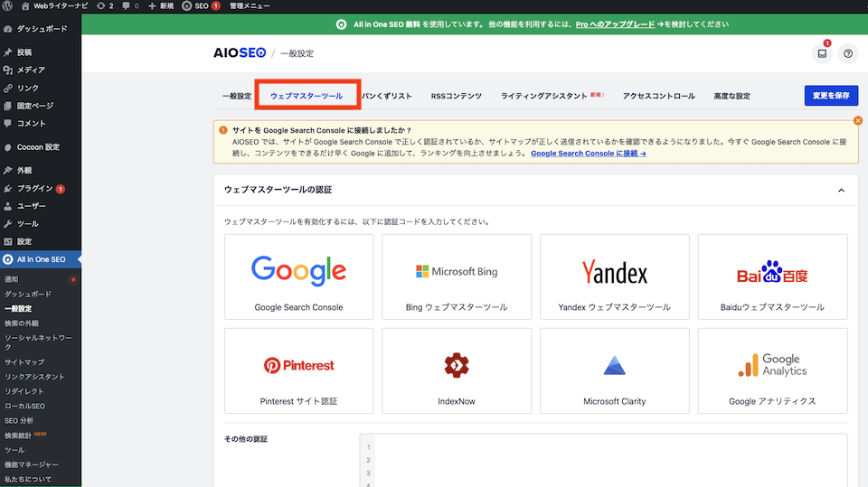868x487 pixels.
Task: Dismiss the Search Console notice
Action: click(x=857, y=121)
